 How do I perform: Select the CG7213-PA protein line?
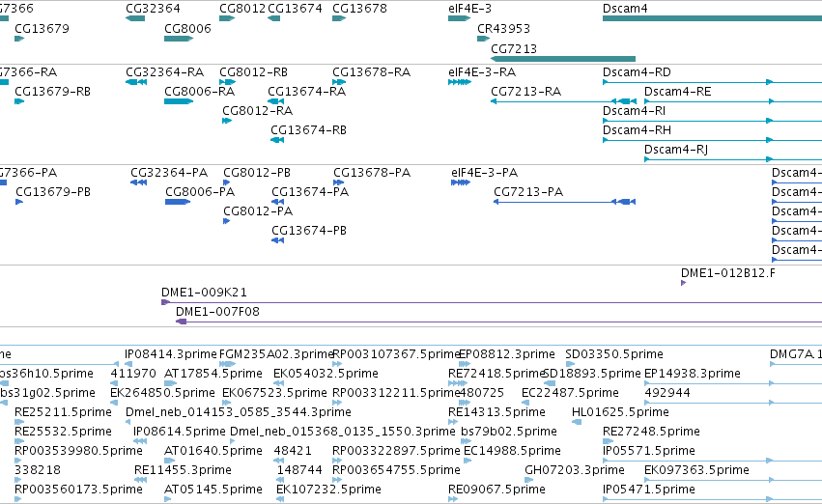click(x=565, y=202)
